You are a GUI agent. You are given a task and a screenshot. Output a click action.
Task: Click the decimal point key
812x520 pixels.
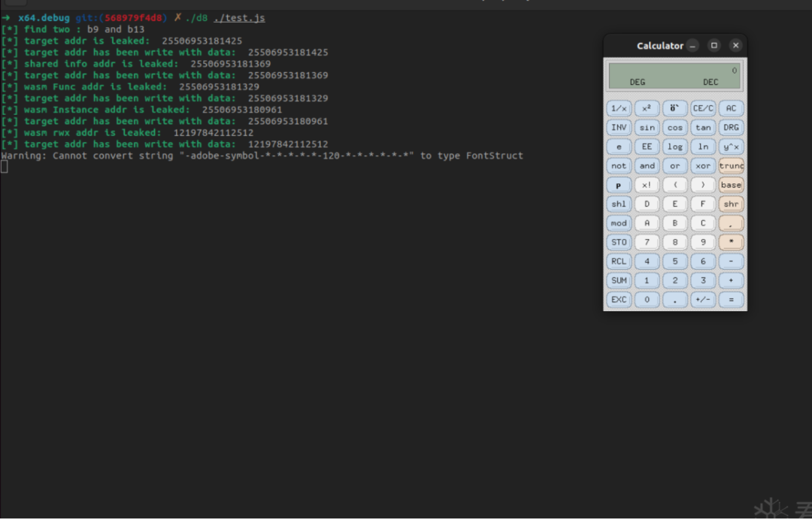point(674,300)
